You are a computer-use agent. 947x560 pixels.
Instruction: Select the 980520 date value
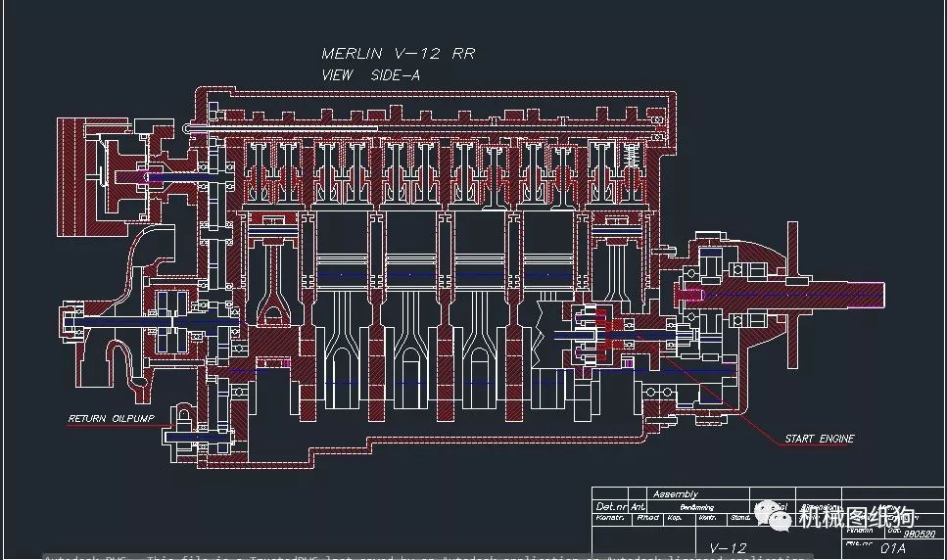tap(920, 534)
